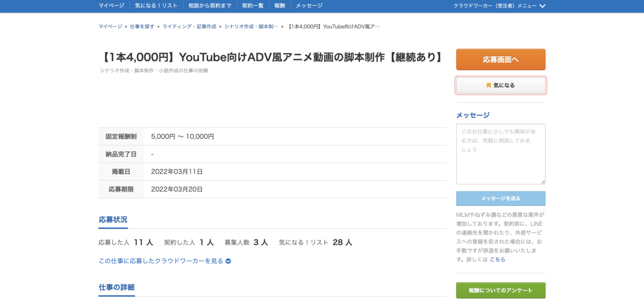Follow マイページ breadcrumb link
644x302 pixels.
click(110, 26)
